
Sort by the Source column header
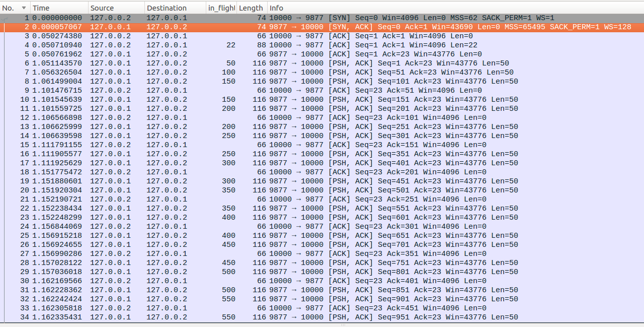117,8
